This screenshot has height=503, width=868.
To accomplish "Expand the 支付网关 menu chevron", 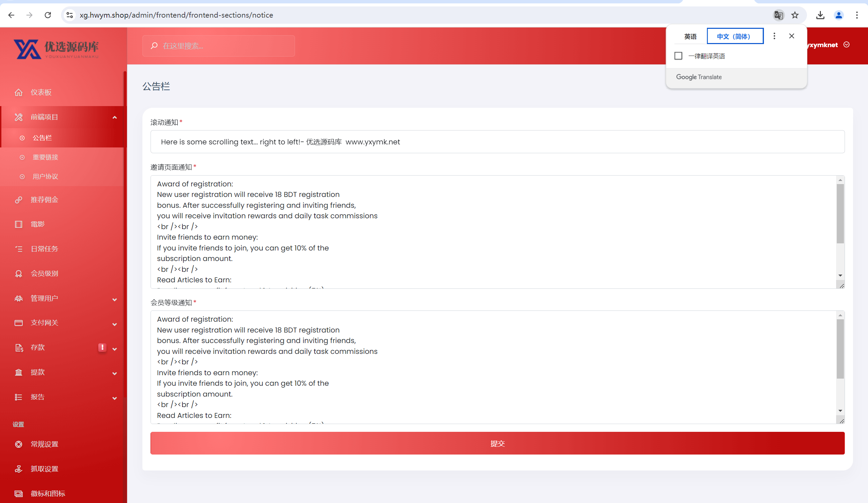I will click(x=115, y=324).
